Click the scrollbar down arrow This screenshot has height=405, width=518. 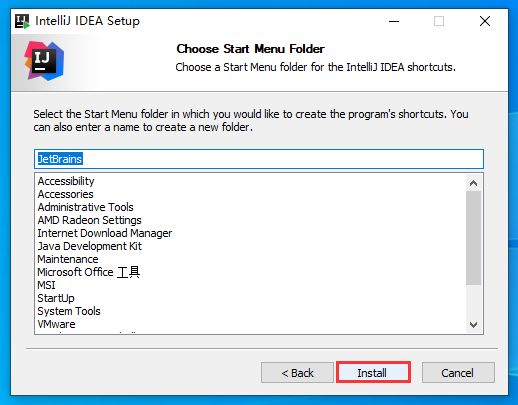[x=473, y=325]
